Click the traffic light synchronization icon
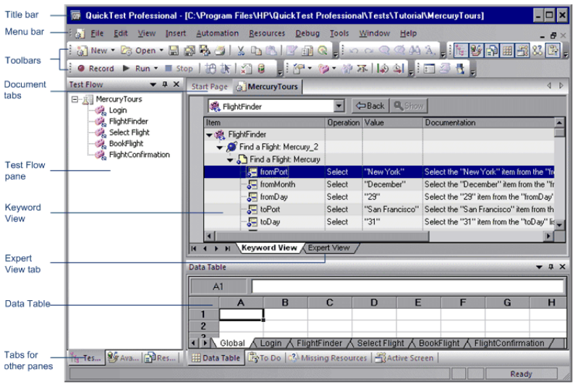This screenshot has height=392, width=583. [261, 69]
